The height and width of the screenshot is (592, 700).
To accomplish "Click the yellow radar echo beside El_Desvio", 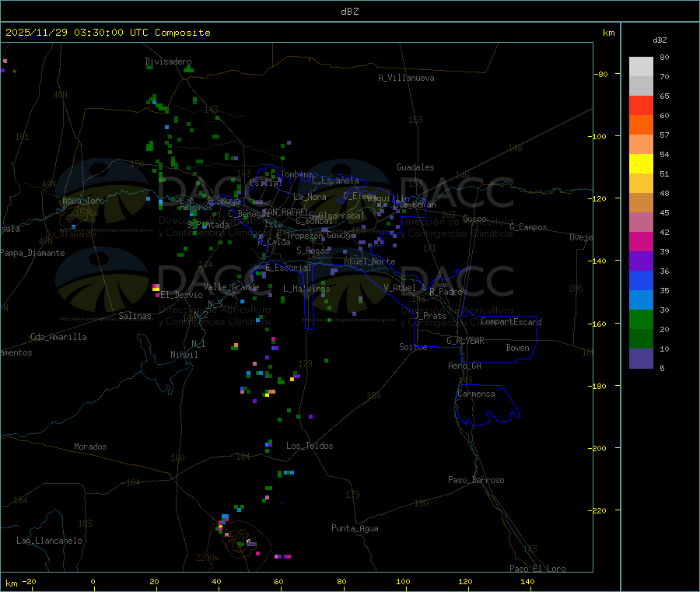I will pos(156,289).
